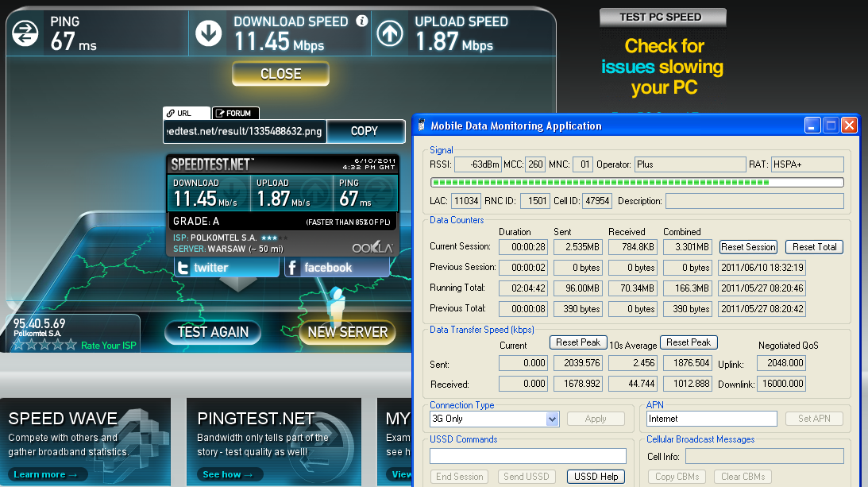Click the RNC ID value 1501
868x487 pixels.
pyautogui.click(x=534, y=200)
